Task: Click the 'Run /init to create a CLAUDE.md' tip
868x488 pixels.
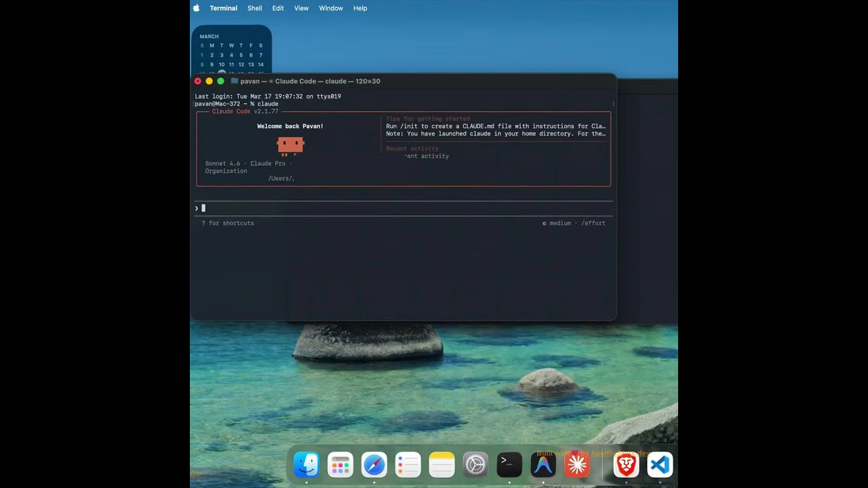Action: [x=496, y=126]
